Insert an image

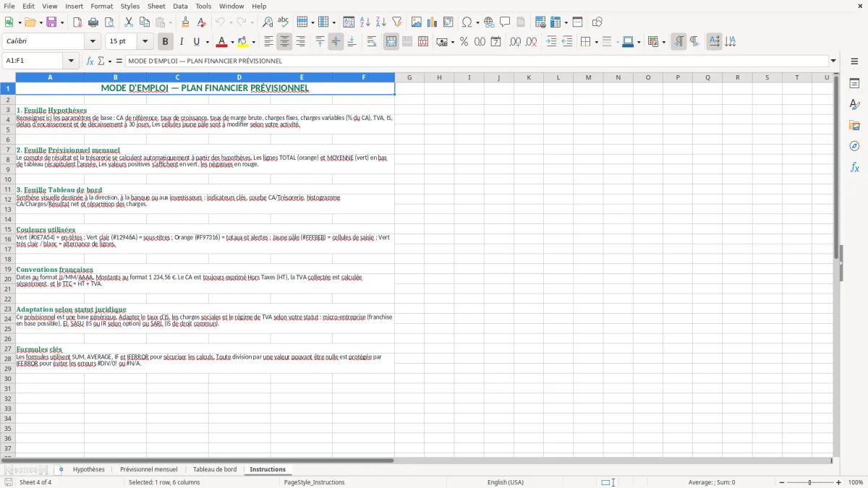[x=416, y=22]
